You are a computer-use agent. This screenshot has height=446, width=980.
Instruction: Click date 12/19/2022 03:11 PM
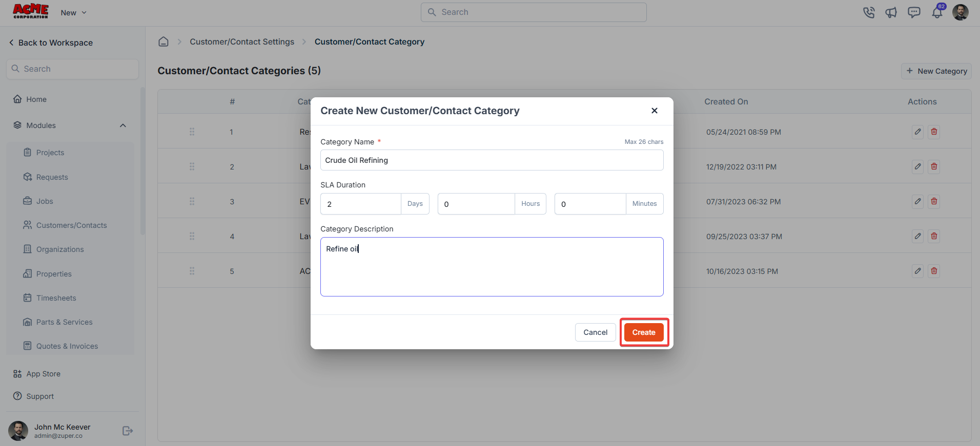coord(741,167)
